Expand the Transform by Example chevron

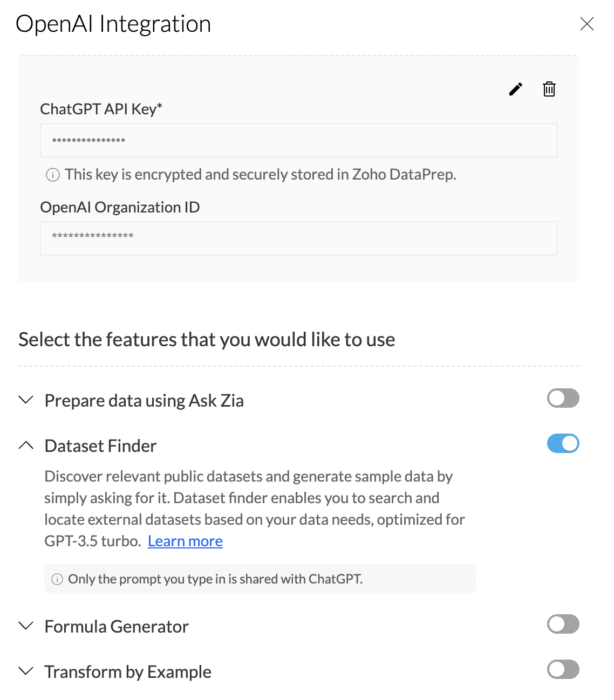(26, 671)
